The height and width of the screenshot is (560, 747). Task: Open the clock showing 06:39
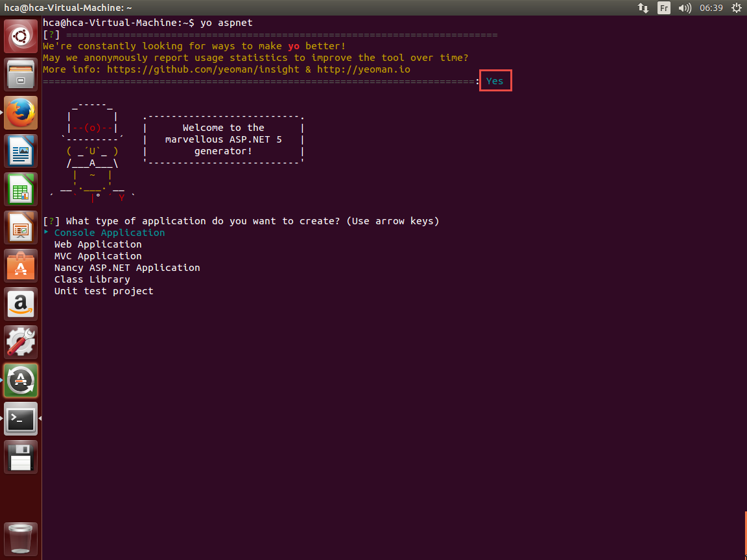711,8
